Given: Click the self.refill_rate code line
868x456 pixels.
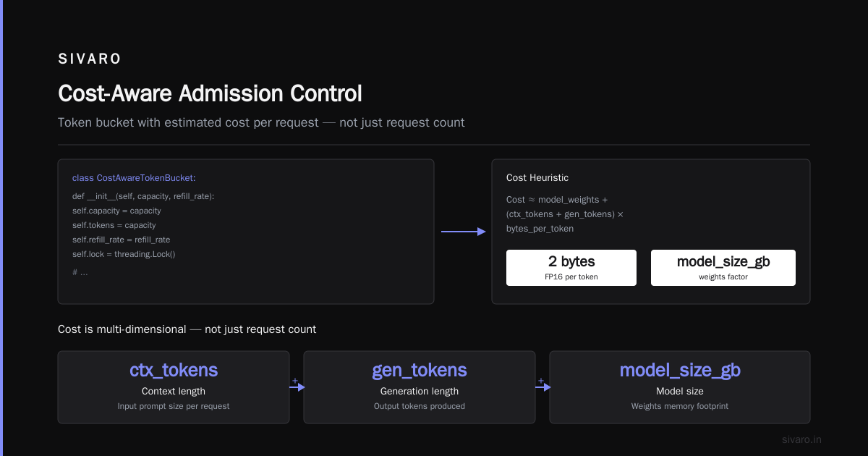Looking at the screenshot, I should point(122,240).
